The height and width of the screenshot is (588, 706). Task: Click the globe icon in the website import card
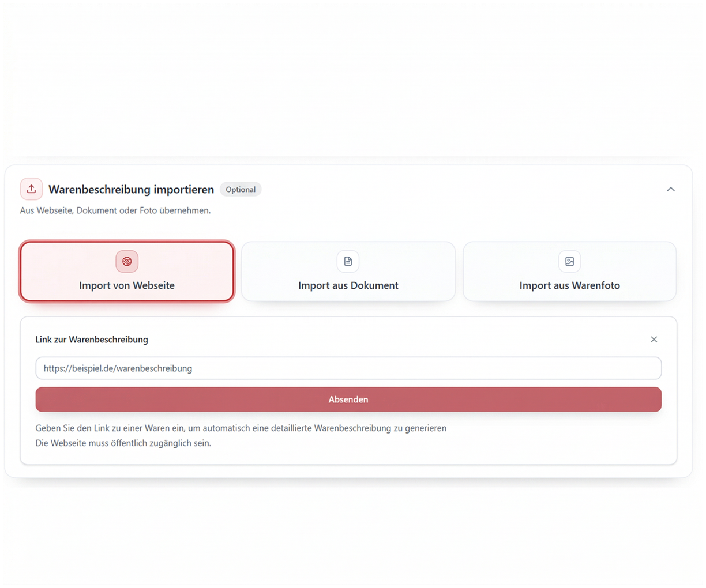tap(127, 262)
